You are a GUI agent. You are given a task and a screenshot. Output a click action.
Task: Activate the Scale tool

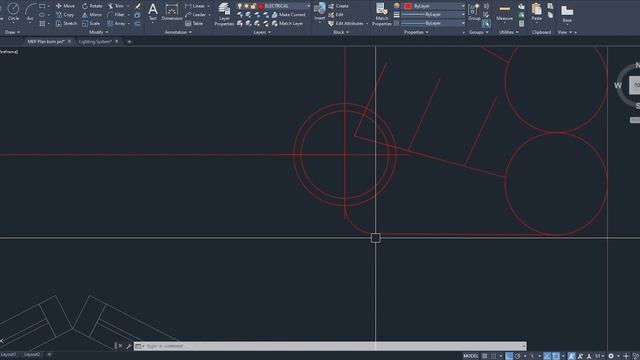(x=91, y=24)
